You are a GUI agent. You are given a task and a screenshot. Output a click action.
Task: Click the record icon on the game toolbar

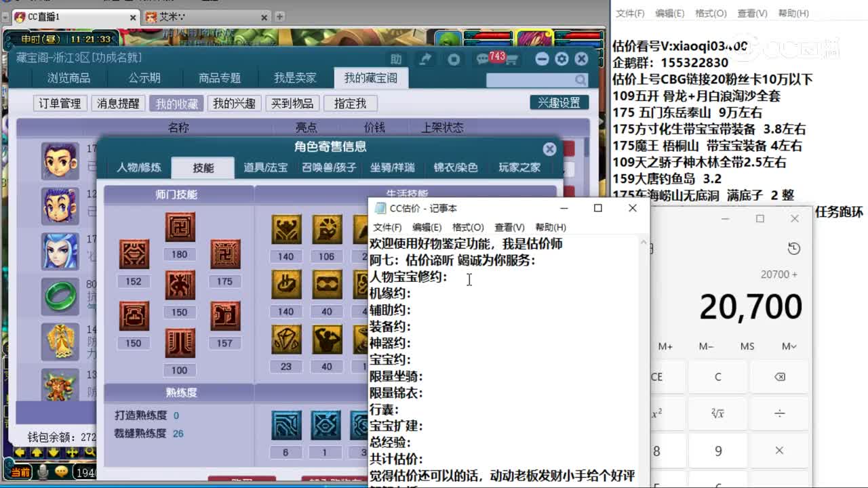tap(454, 59)
